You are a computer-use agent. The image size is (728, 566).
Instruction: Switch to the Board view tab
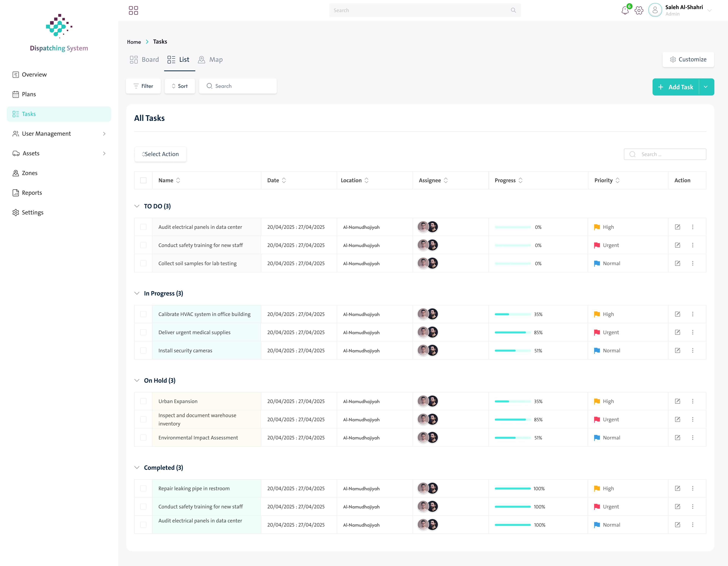coord(144,60)
